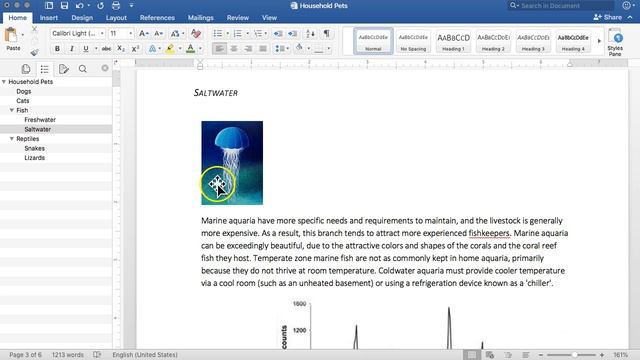Increase font size with the larger A icon
The image size is (640, 360).
(x=143, y=33)
